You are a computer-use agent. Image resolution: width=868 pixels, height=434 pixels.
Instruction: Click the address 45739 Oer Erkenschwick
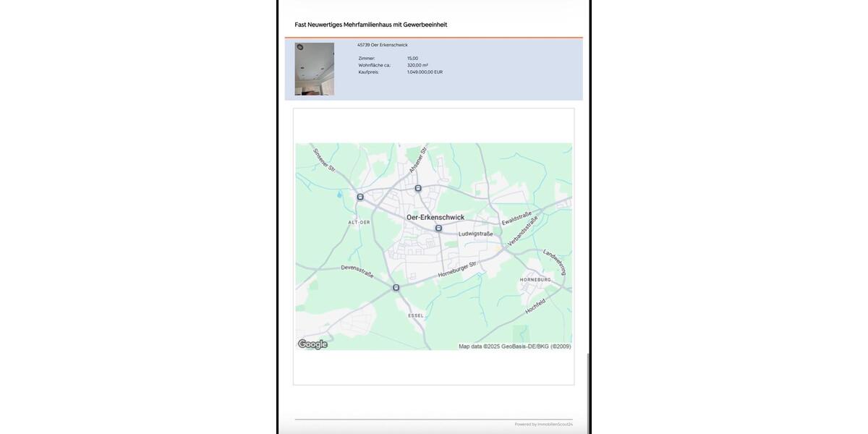click(383, 45)
